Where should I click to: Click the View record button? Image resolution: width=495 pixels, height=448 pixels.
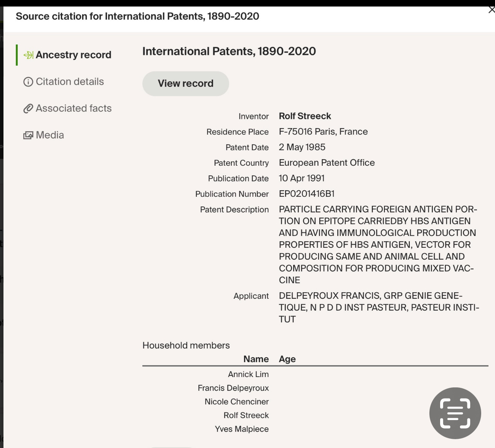coord(186,84)
